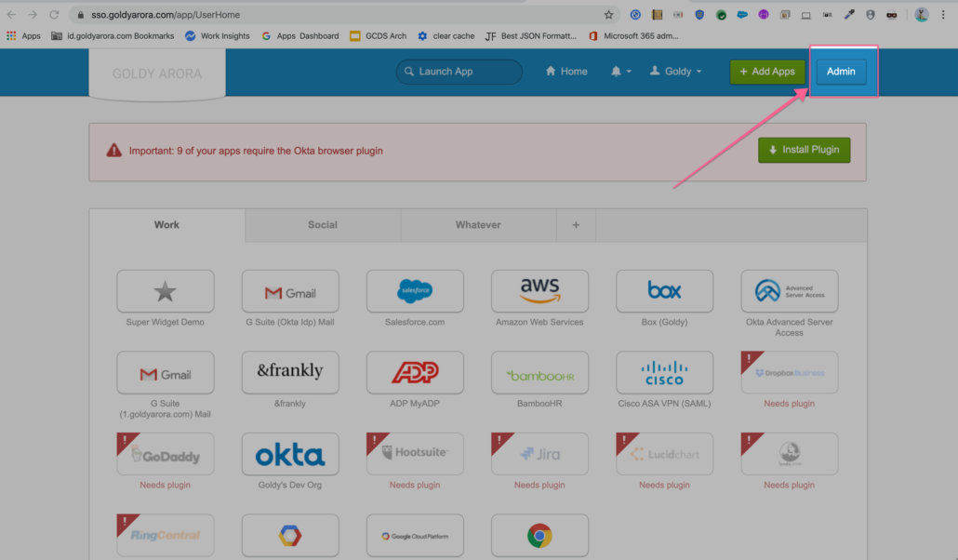The image size is (958, 560).
Task: Open the Salesforce.com app tile
Action: point(415,291)
